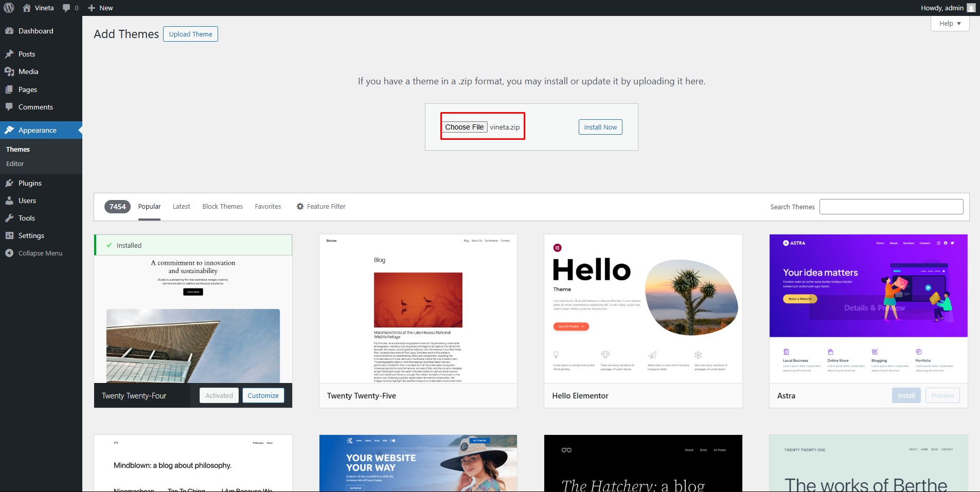The width and height of the screenshot is (980, 492).
Task: Click the Posts pushpin icon
Action: [9, 54]
